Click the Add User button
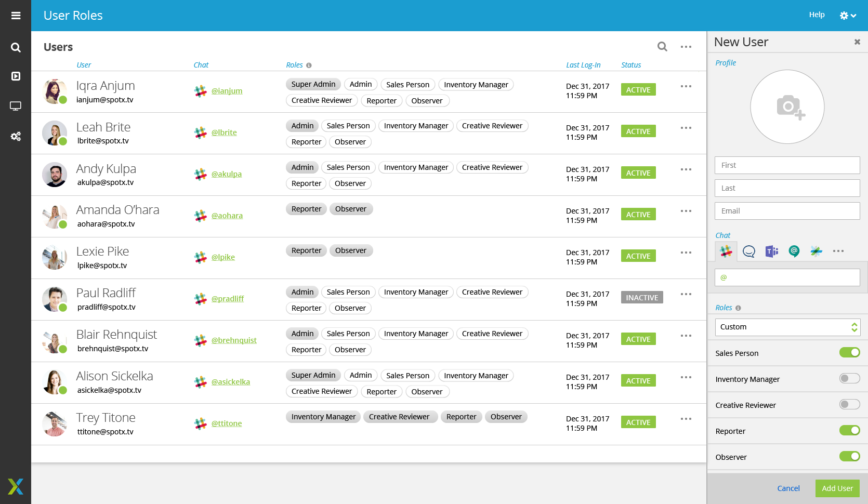The width and height of the screenshot is (868, 504). (837, 488)
